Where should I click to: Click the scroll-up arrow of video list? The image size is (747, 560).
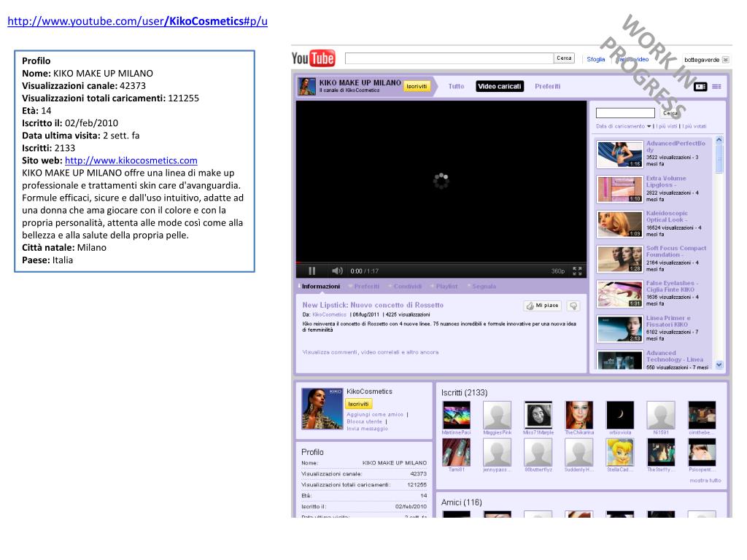click(719, 140)
